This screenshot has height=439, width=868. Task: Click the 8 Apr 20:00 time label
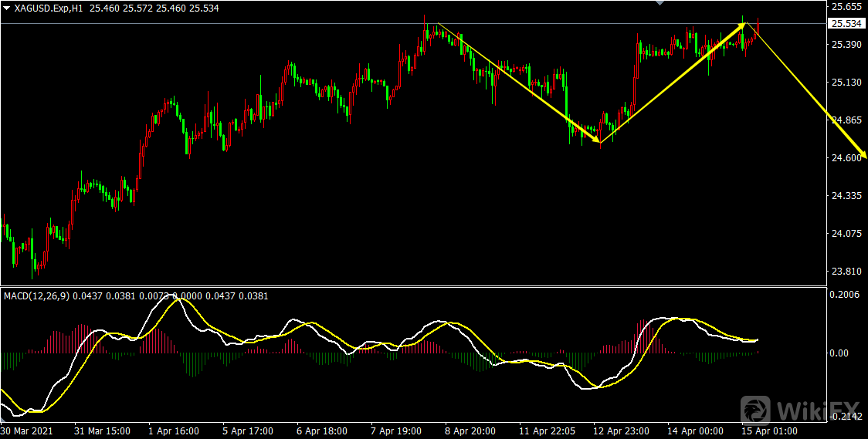click(470, 431)
